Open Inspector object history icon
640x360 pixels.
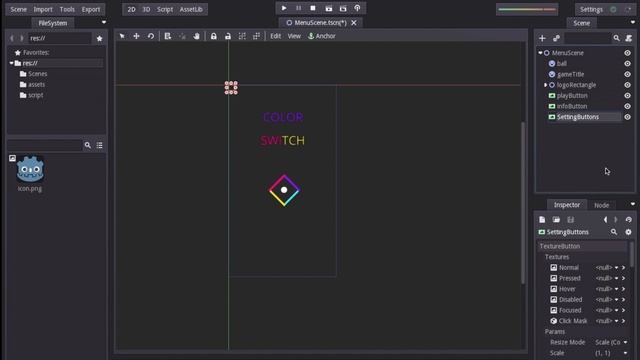[x=629, y=220]
